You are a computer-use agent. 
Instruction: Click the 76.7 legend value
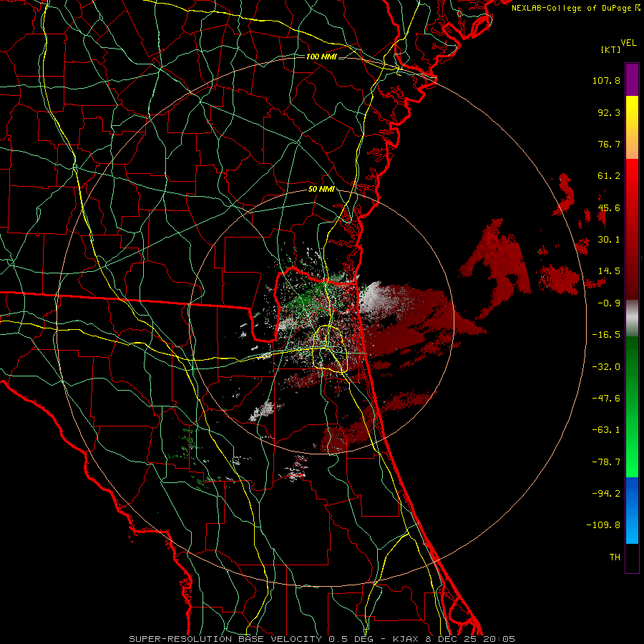pos(609,144)
